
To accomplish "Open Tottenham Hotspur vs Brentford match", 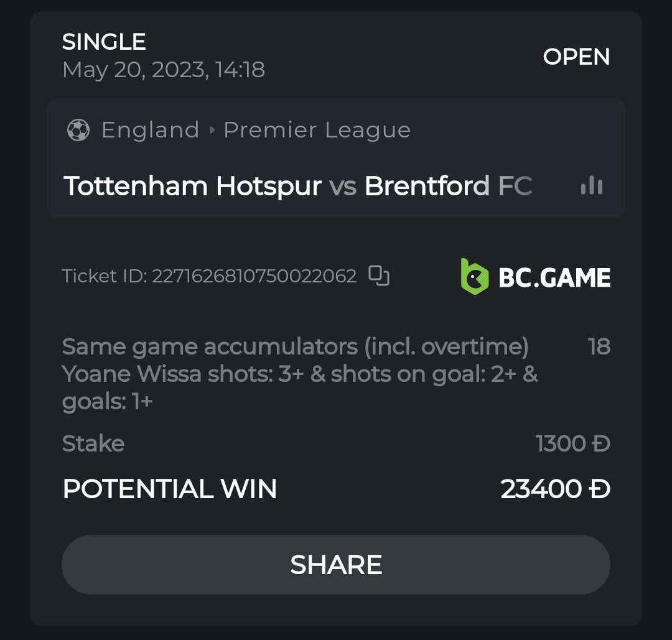I will click(297, 186).
